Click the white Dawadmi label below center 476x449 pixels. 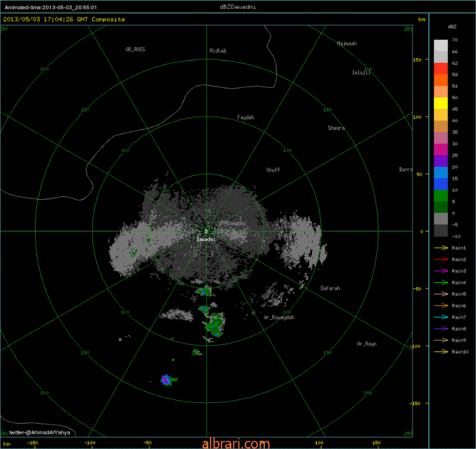206,240
